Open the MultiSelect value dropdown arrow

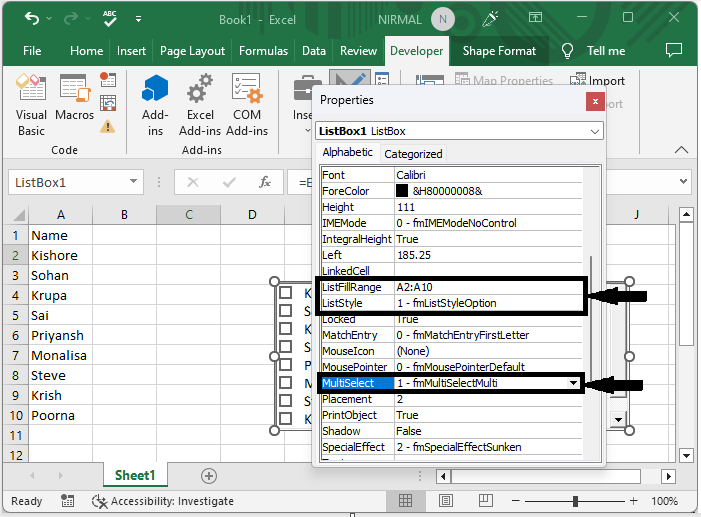[x=573, y=383]
